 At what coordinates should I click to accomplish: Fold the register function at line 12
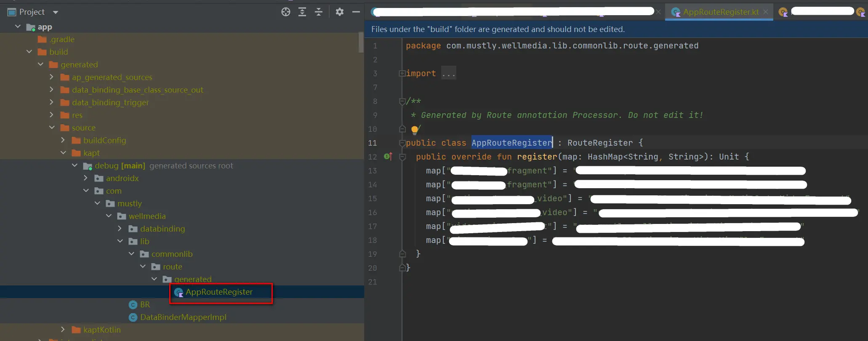click(402, 157)
